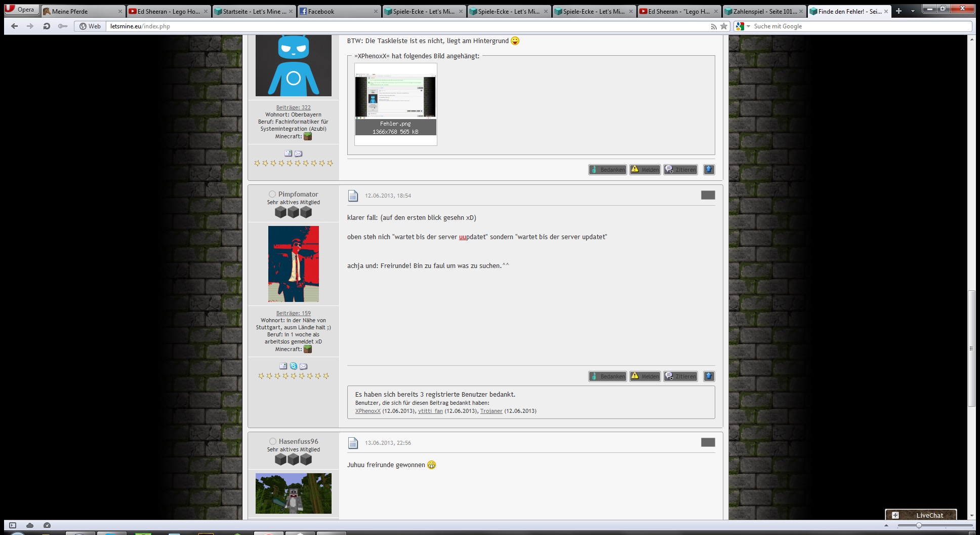Jump to top from Pimpfomator's post
Screen dimensions: 980x535
point(709,376)
